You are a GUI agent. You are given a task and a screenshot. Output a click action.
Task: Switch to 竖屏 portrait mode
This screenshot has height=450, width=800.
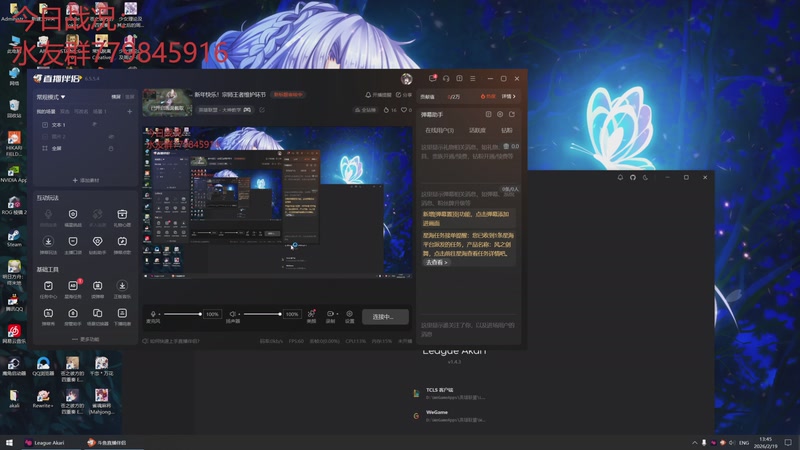click(x=130, y=97)
